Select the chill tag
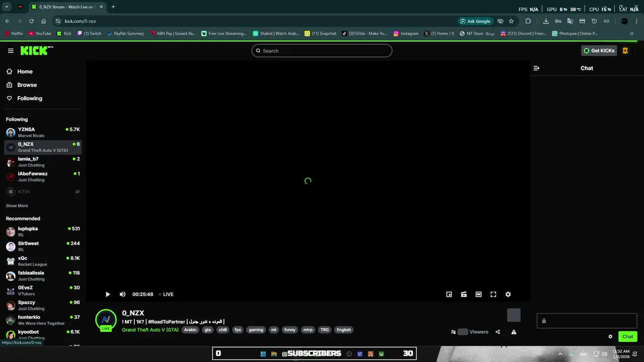644x362 pixels. coord(223,330)
